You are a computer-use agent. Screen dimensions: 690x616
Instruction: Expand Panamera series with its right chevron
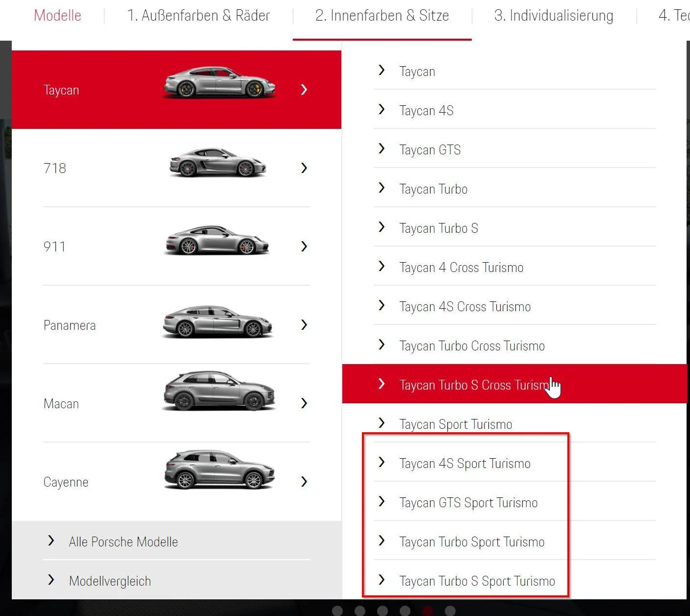coord(304,325)
